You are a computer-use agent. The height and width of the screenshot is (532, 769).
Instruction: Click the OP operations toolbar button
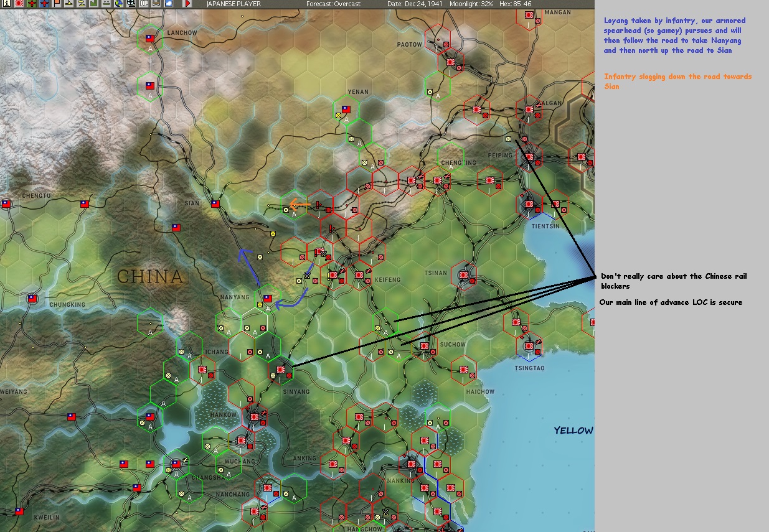tap(144, 3)
